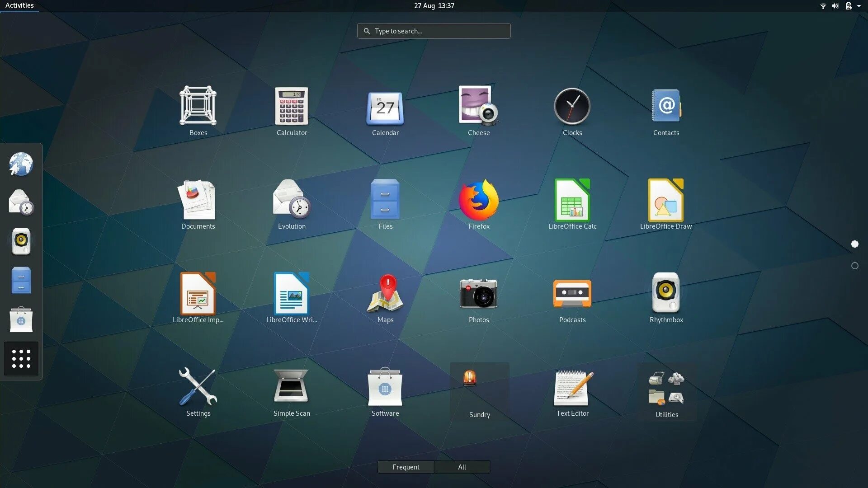The height and width of the screenshot is (488, 868).
Task: Toggle the Wi-Fi status icon
Action: pos(822,6)
